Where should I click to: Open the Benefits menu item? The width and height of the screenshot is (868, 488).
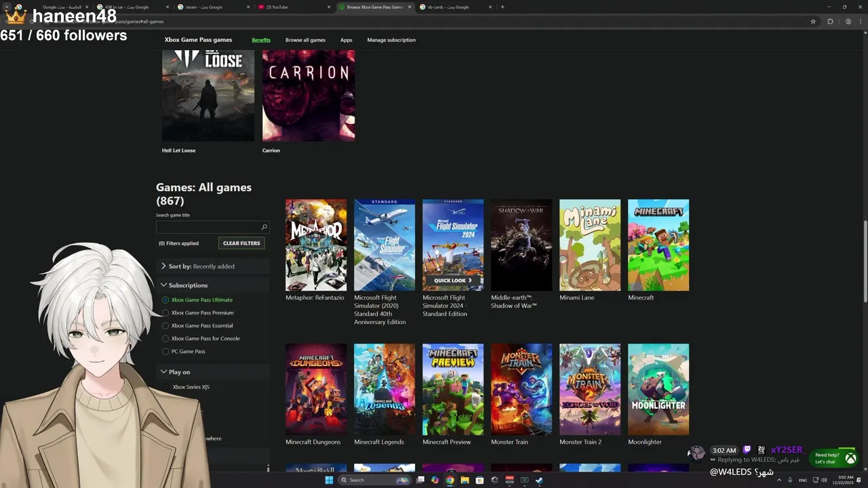261,40
